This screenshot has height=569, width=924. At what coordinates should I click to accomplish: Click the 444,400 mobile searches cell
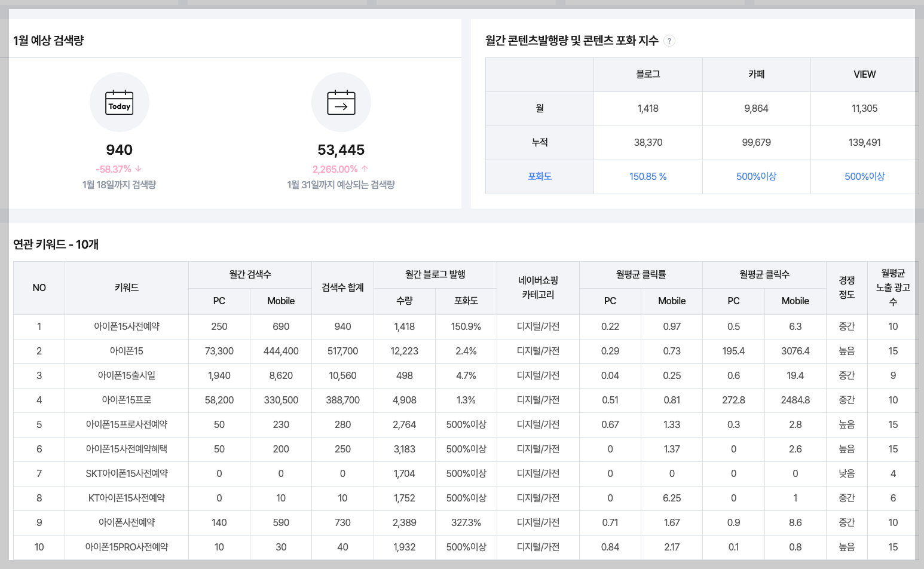tap(281, 351)
